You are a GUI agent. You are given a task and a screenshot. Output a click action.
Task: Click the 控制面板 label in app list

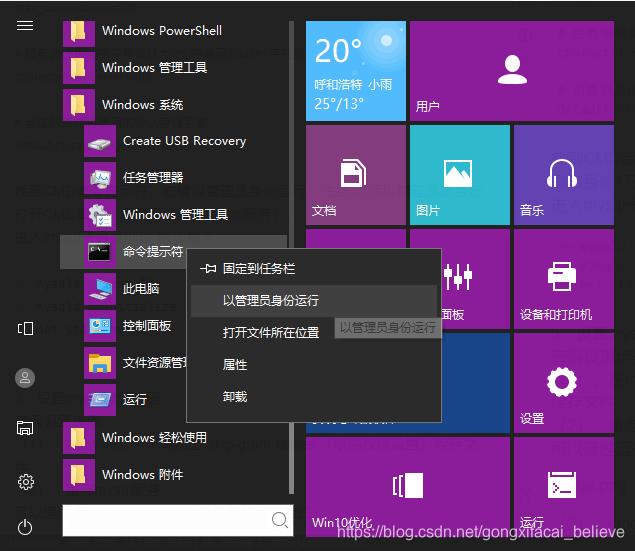147,326
